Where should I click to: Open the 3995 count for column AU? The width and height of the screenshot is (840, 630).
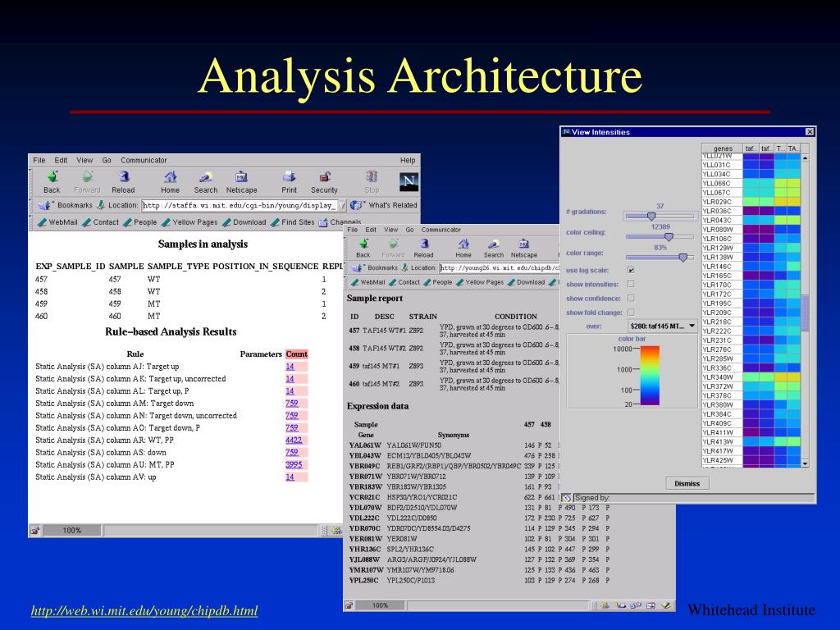click(294, 464)
